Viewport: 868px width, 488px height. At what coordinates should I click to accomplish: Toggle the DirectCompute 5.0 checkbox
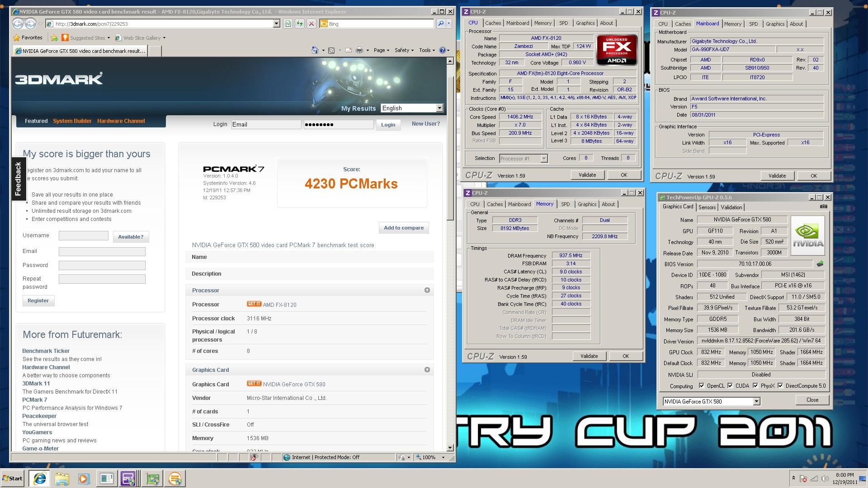coord(780,386)
